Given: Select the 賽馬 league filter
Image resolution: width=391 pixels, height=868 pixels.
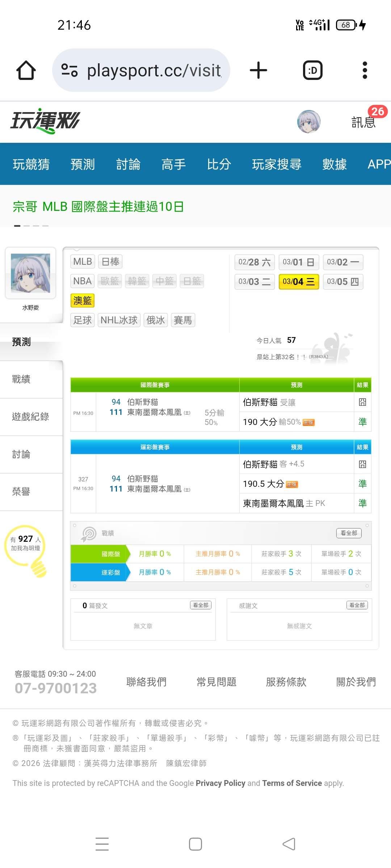Looking at the screenshot, I should (x=183, y=320).
